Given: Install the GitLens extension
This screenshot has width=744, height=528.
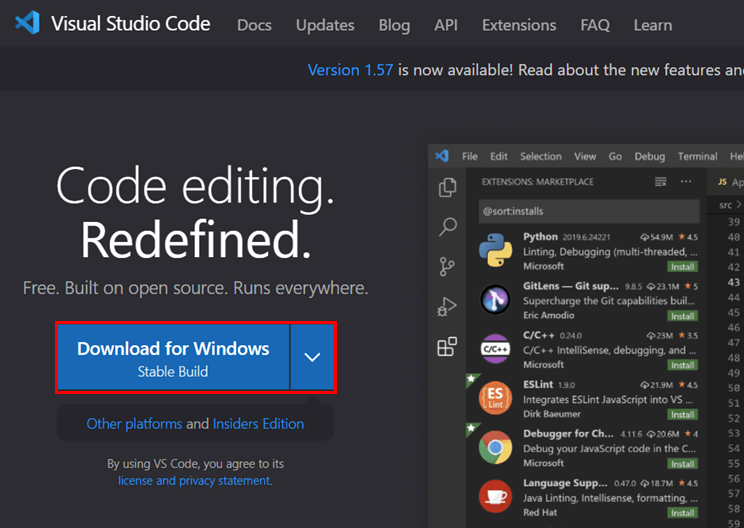Looking at the screenshot, I should pos(682,316).
